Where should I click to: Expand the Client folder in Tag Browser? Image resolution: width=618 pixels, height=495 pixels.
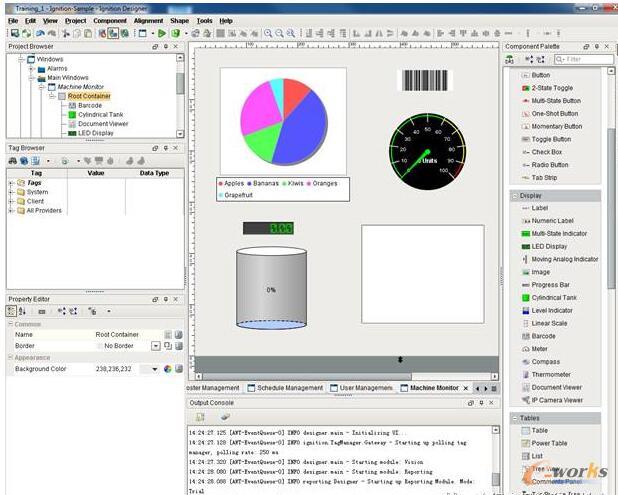[x=11, y=201]
